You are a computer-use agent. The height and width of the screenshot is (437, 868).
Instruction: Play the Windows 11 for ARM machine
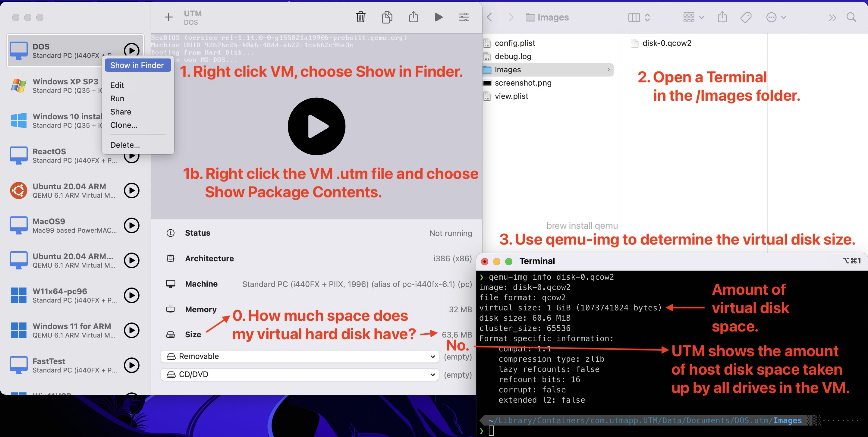tap(132, 331)
